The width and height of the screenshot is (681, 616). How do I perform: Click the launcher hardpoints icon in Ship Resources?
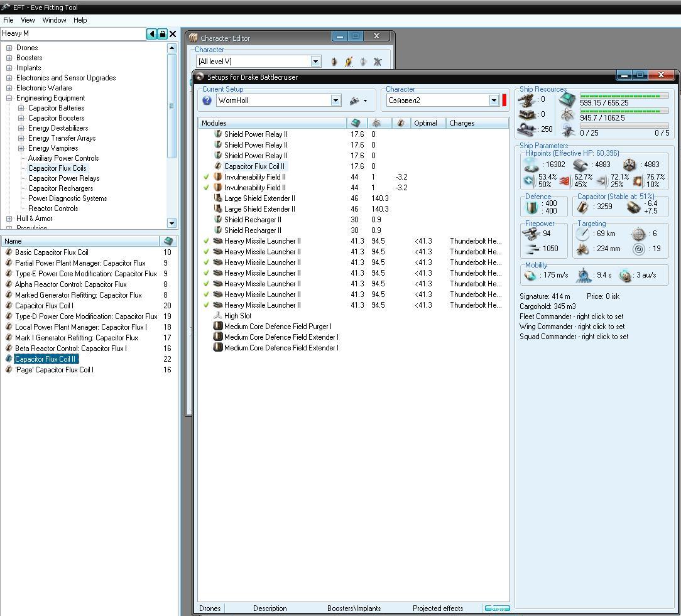click(526, 115)
